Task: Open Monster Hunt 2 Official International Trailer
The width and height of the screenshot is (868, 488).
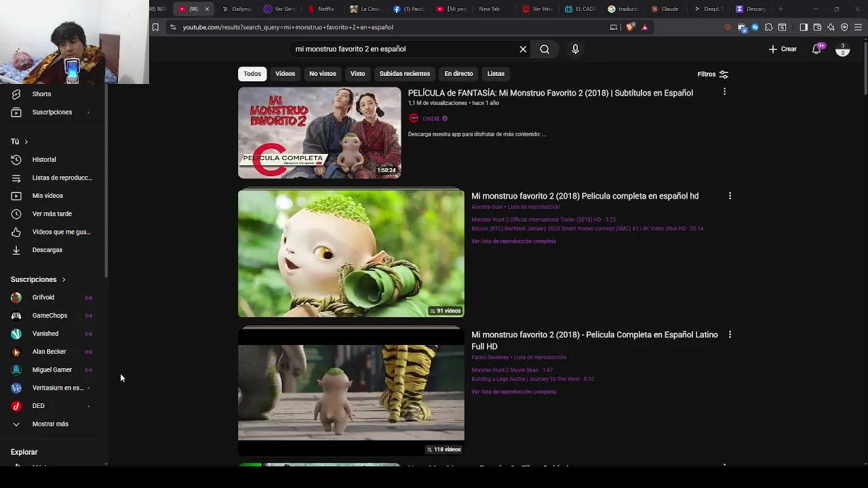Action: click(543, 220)
